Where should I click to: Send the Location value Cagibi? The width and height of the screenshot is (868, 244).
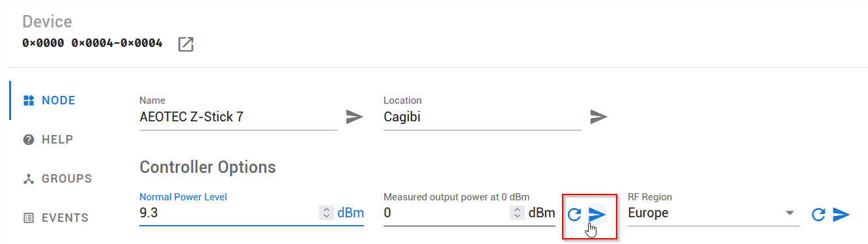[598, 117]
